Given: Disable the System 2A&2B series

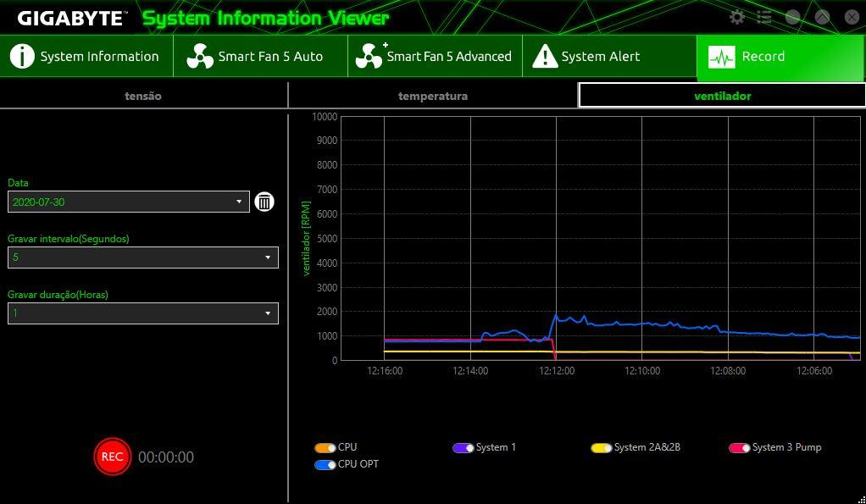Looking at the screenshot, I should coord(602,448).
